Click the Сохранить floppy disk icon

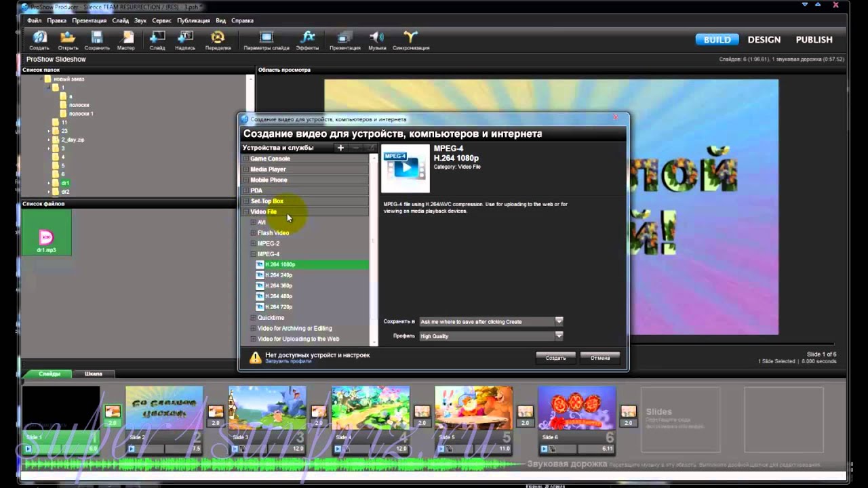point(97,37)
